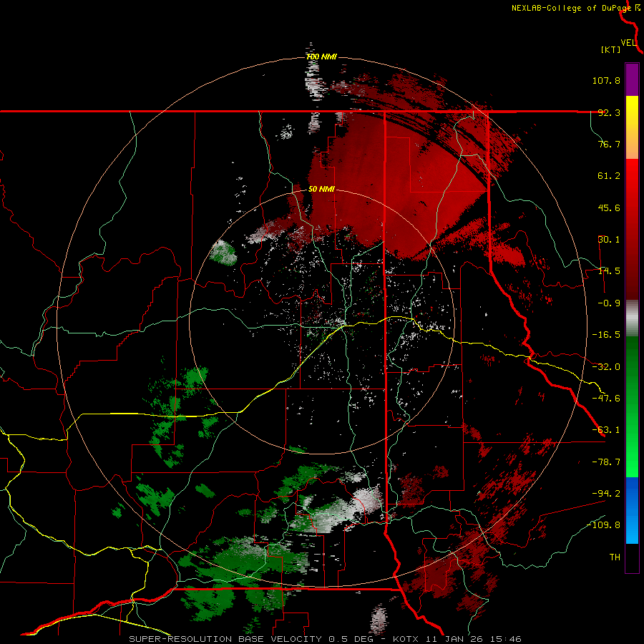
Task: Click the -0.9 legend value
Action: pyautogui.click(x=609, y=303)
